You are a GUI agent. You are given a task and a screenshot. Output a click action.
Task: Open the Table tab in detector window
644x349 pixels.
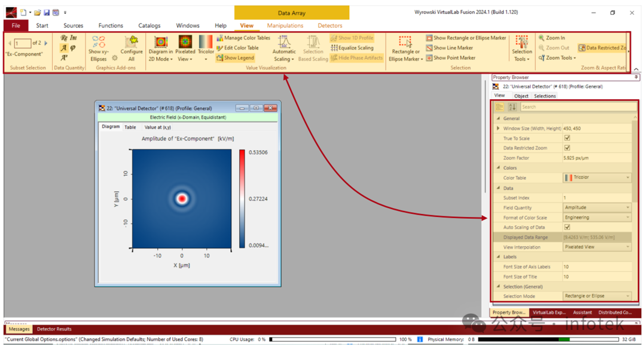click(130, 127)
